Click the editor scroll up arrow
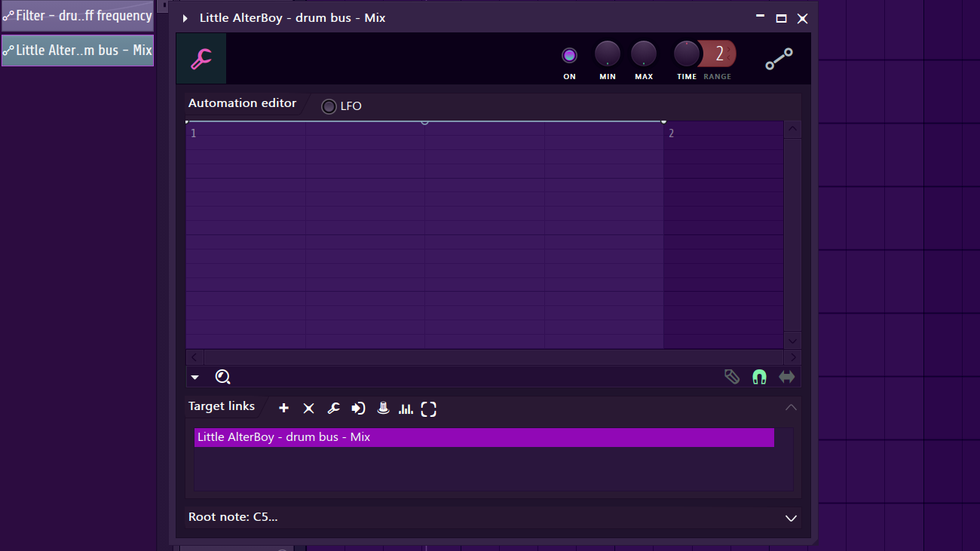Image resolution: width=980 pixels, height=551 pixels. [792, 130]
